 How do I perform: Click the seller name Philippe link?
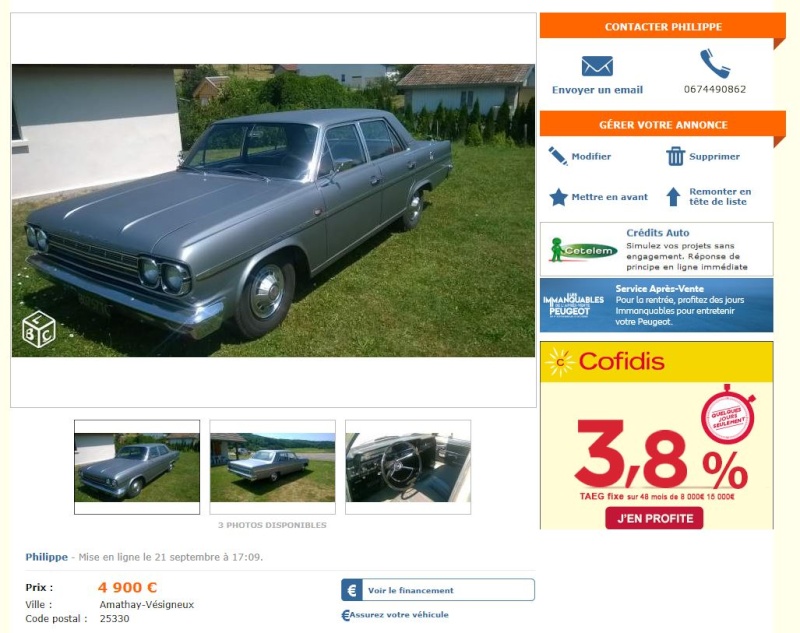(x=46, y=557)
